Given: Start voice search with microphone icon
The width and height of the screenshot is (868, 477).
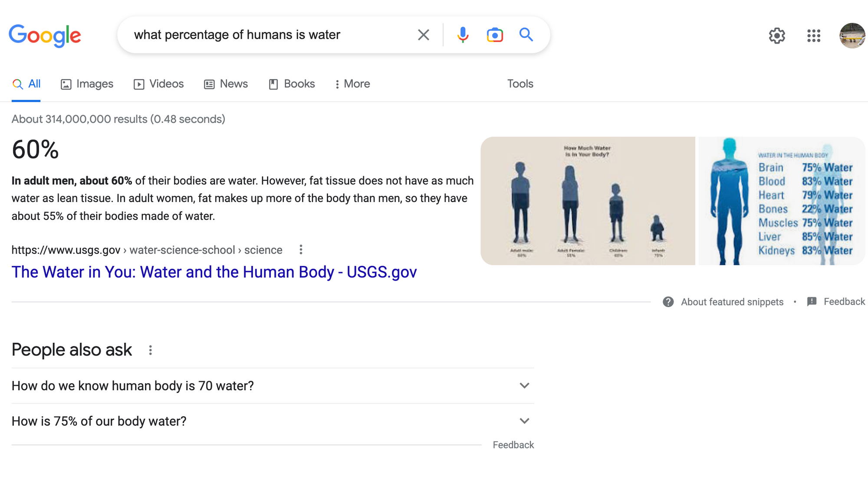Looking at the screenshot, I should pyautogui.click(x=463, y=35).
